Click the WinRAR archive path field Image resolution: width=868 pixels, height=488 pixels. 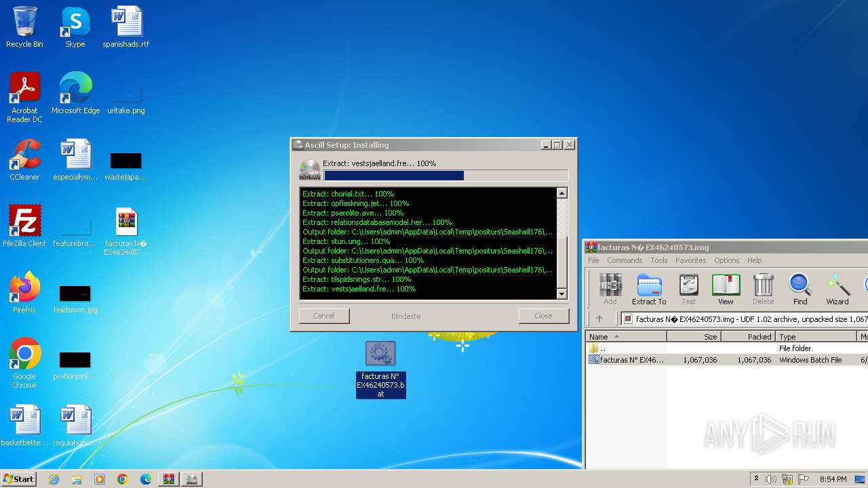[744, 319]
